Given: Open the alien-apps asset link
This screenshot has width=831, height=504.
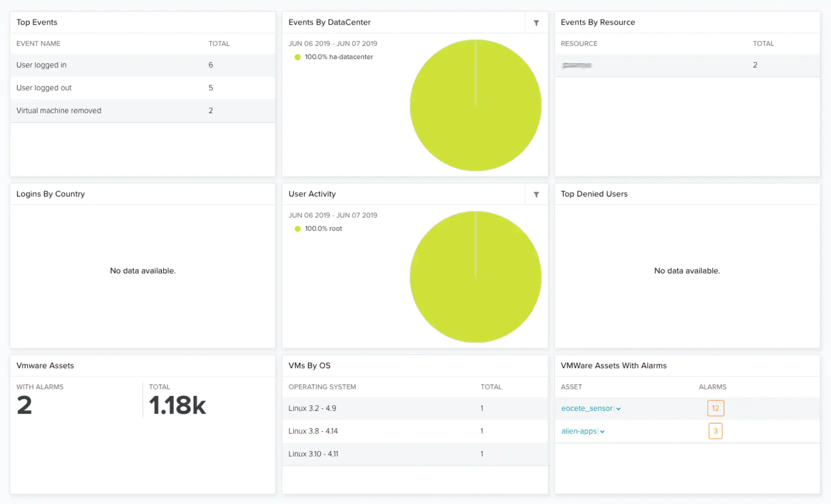Looking at the screenshot, I should coord(579,431).
